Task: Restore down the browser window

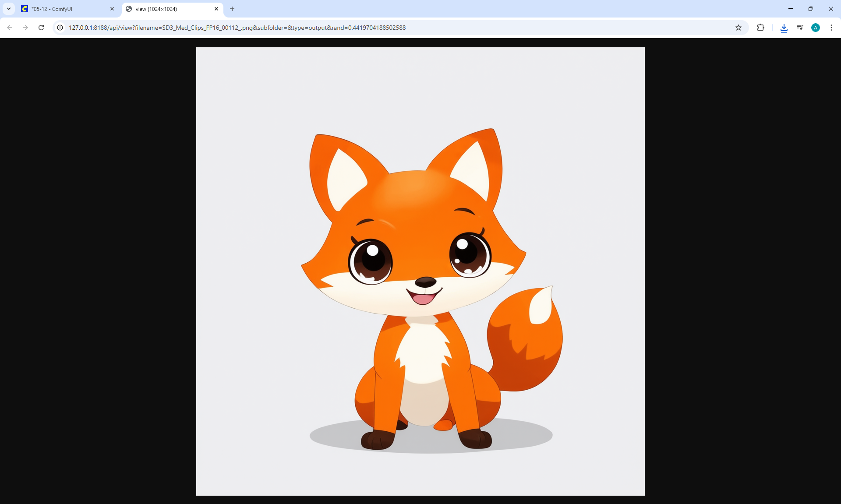Action: (x=811, y=9)
